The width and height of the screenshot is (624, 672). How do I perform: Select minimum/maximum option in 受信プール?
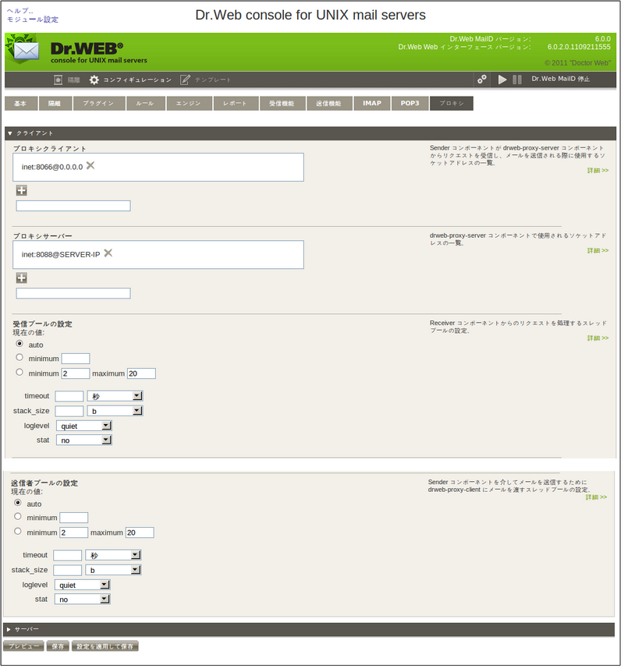tap(19, 374)
